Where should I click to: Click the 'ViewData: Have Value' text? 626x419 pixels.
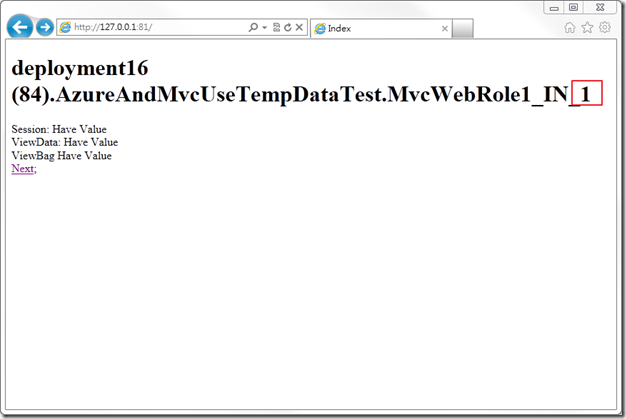click(x=65, y=142)
